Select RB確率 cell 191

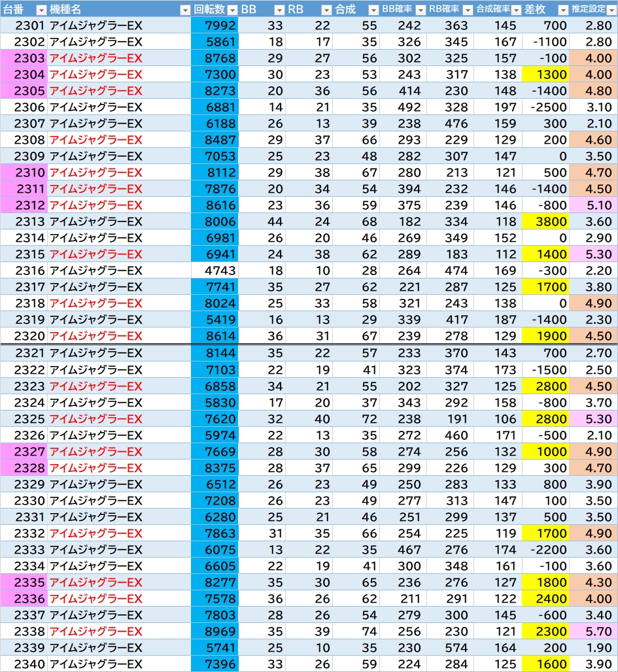pos(451,419)
